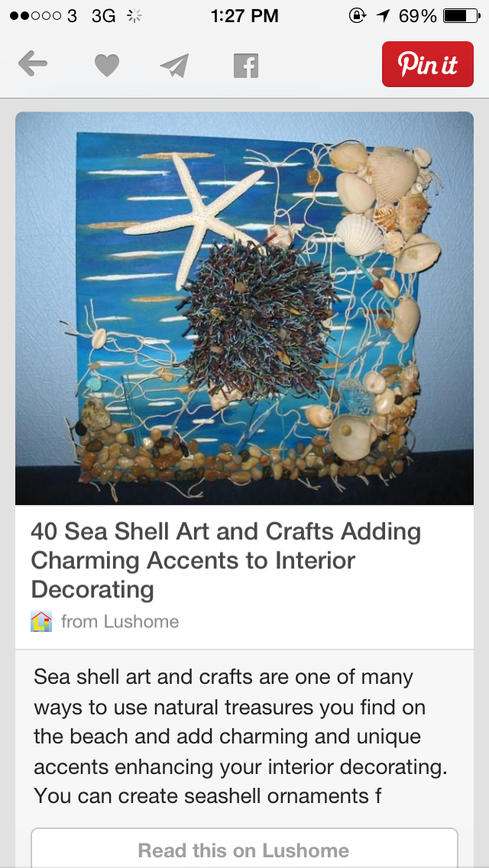Tap the 69% battery percentage text

point(418,16)
